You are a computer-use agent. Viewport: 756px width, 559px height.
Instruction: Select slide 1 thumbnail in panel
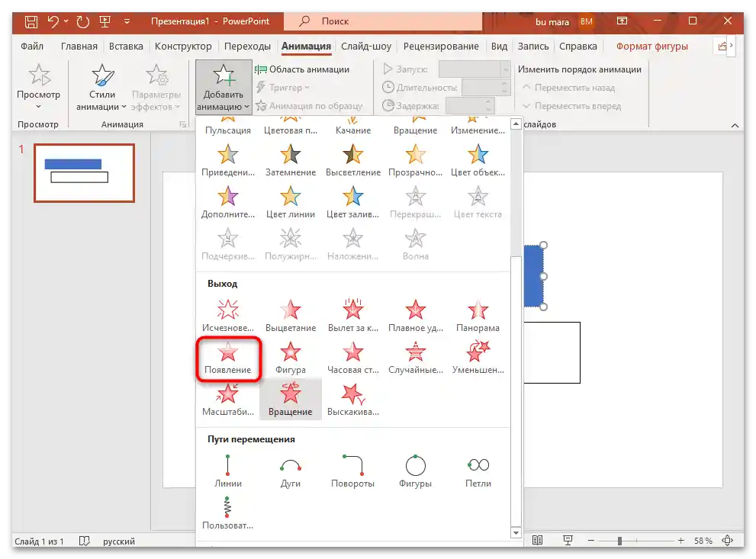(x=84, y=173)
